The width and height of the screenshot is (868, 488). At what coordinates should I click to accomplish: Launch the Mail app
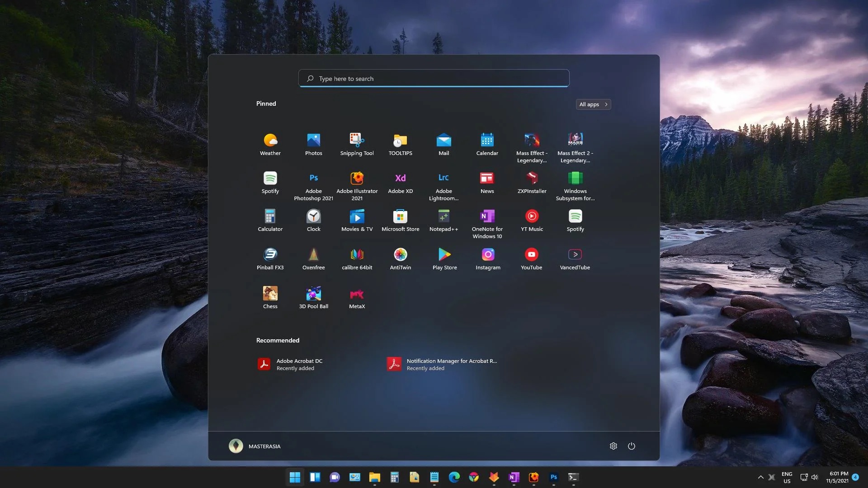pos(444,145)
